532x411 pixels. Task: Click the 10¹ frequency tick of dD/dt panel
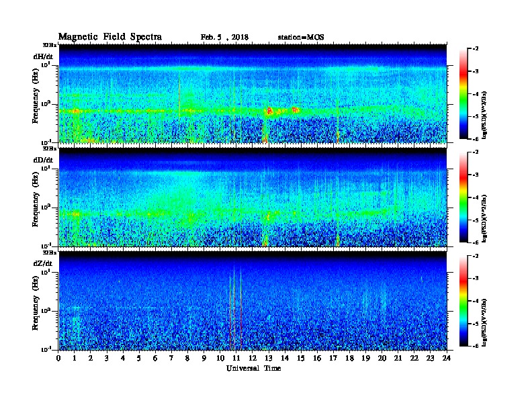pyautogui.click(x=46, y=168)
